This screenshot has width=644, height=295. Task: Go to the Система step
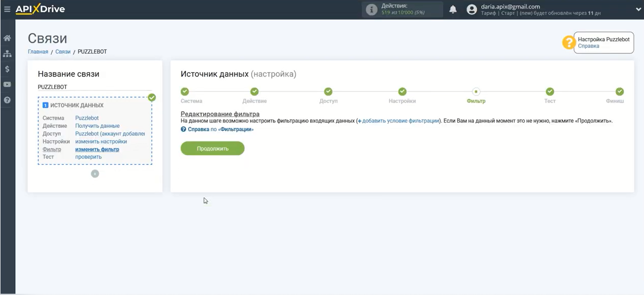(x=185, y=91)
